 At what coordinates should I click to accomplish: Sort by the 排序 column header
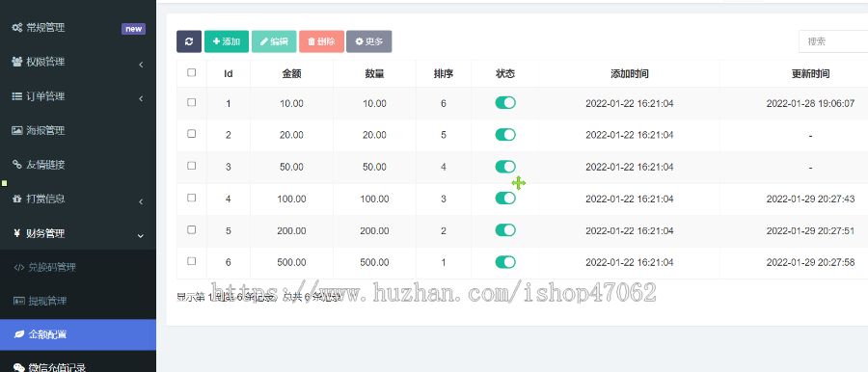444,73
